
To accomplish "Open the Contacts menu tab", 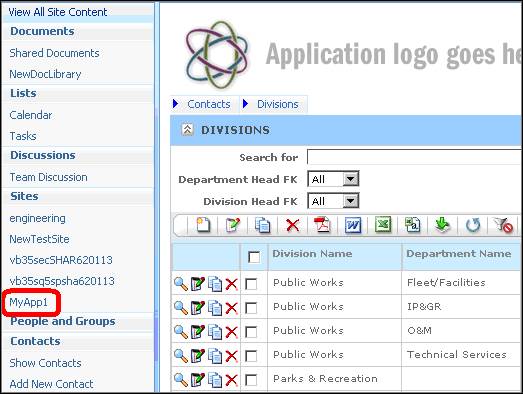I will pyautogui.click(x=208, y=104).
